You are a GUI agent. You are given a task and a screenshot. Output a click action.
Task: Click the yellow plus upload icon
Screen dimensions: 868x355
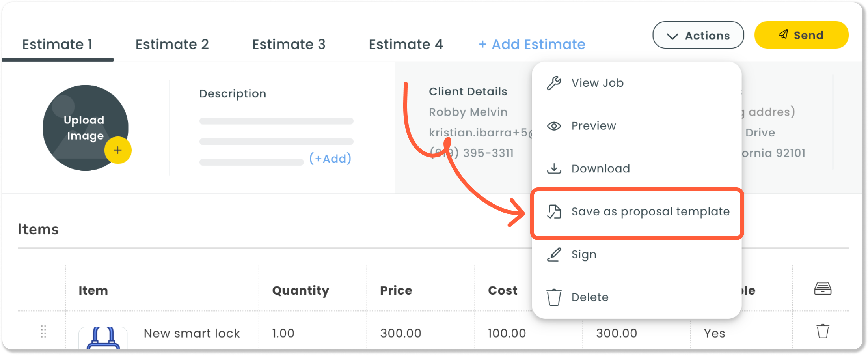click(118, 150)
